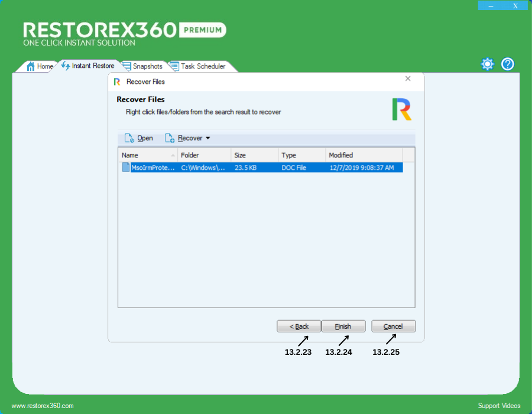The image size is (532, 414).
Task: Click the Recover icon in toolbar
Action: [169, 138]
